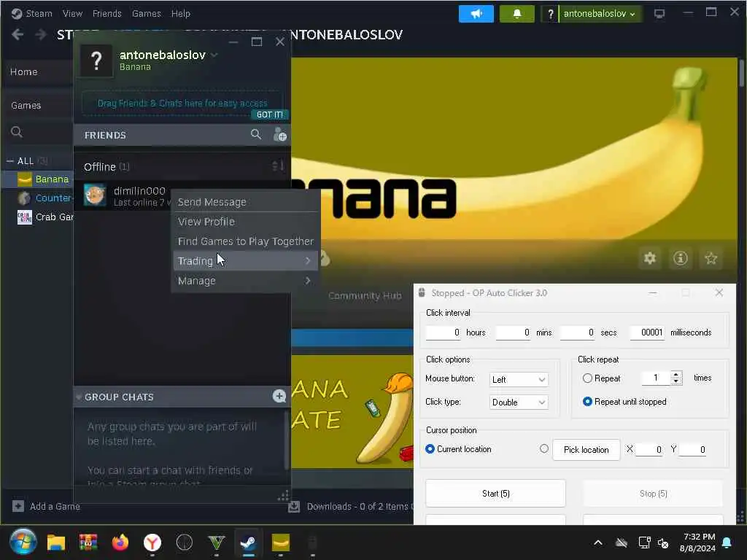
Task: Click the mins interval field
Action: pyautogui.click(x=513, y=332)
